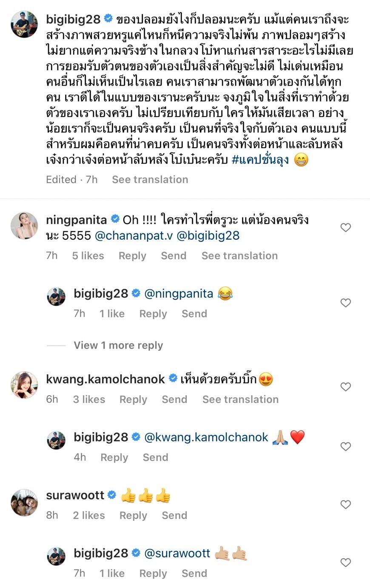Open the #แคปชั่นลุง hashtag

(x=260, y=160)
